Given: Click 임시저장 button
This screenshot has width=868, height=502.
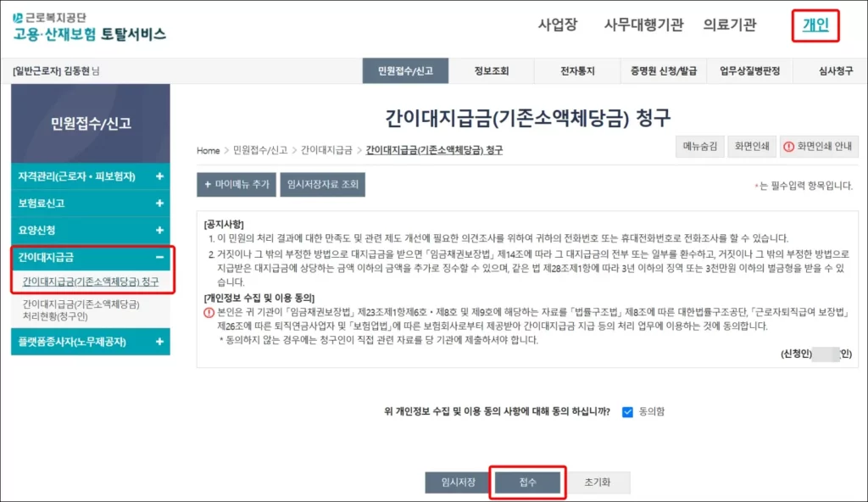Looking at the screenshot, I should tap(458, 482).
